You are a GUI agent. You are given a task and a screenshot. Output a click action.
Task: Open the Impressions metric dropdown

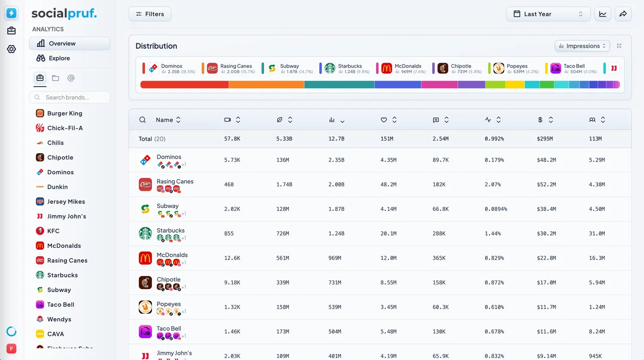coord(583,46)
